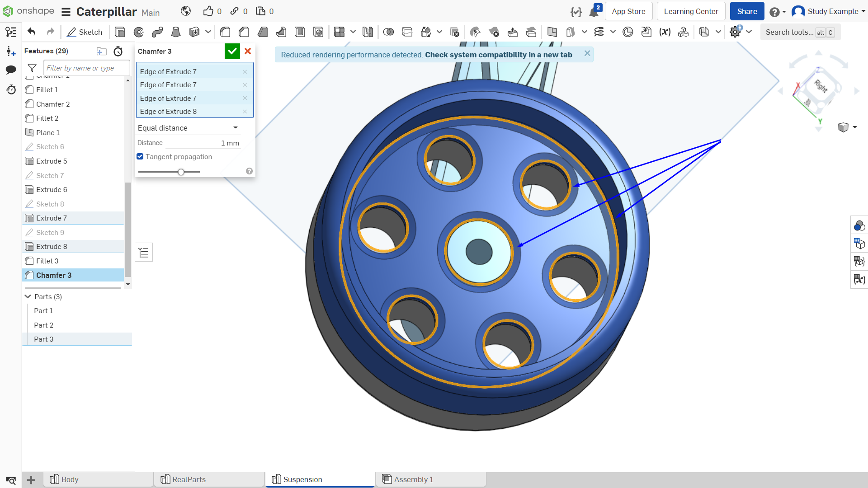Select Part 2 in the Parts list
Image resolution: width=868 pixels, height=488 pixels.
coord(43,325)
